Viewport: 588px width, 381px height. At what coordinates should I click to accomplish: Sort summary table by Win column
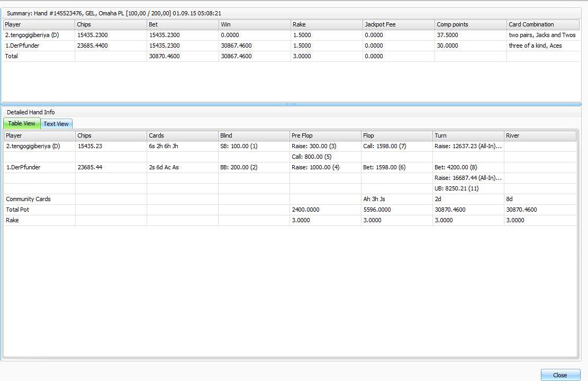click(x=255, y=24)
